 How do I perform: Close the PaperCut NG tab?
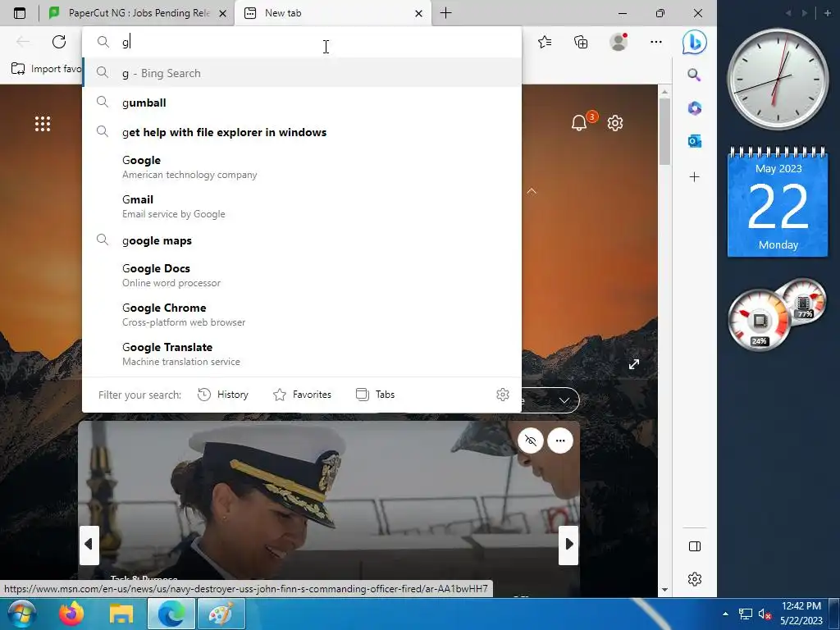click(x=223, y=13)
